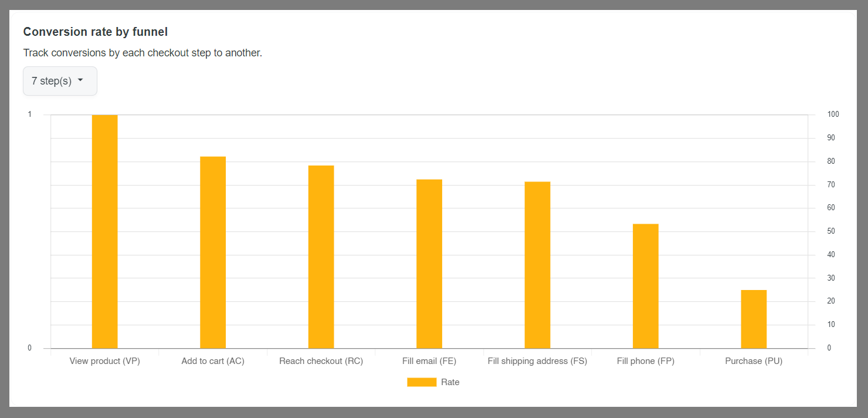Select the Reach checkout (RC) bar
The image size is (868, 418).
tap(321, 257)
